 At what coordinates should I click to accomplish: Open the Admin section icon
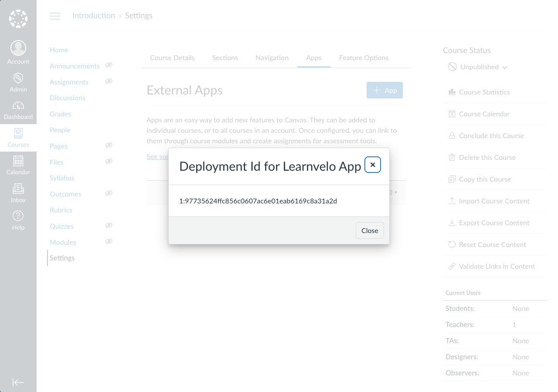18,78
